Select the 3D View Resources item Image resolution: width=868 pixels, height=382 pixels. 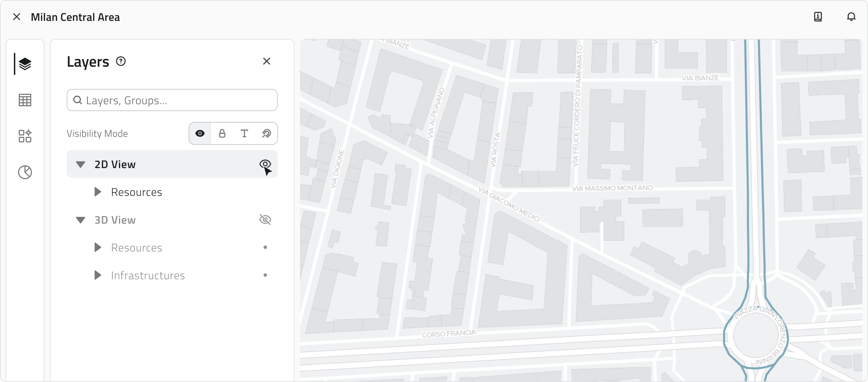(136, 248)
